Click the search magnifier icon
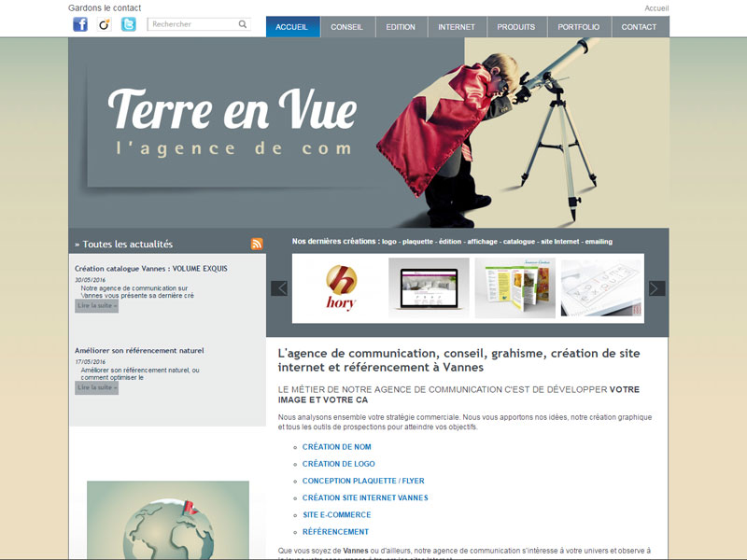Screen dimensions: 747x560 (243, 24)
